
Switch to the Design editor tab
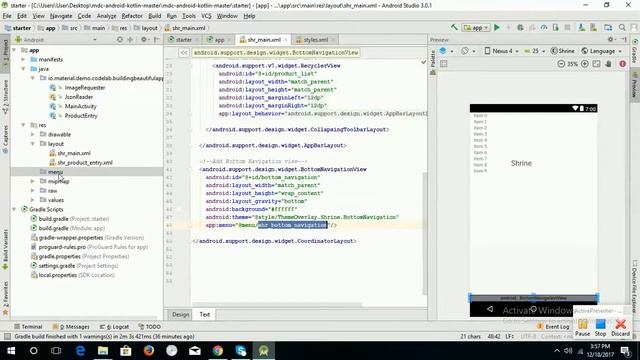coord(180,314)
